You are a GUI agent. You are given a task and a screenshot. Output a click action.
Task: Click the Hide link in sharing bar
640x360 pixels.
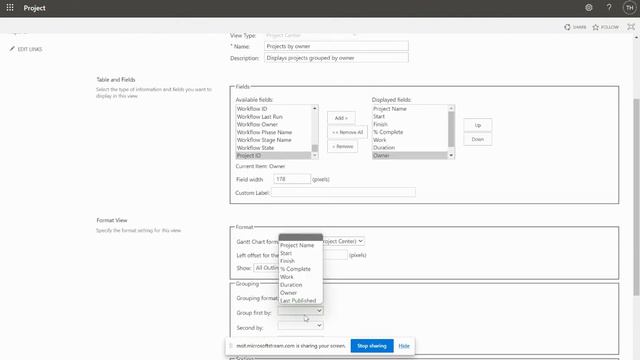point(404,346)
